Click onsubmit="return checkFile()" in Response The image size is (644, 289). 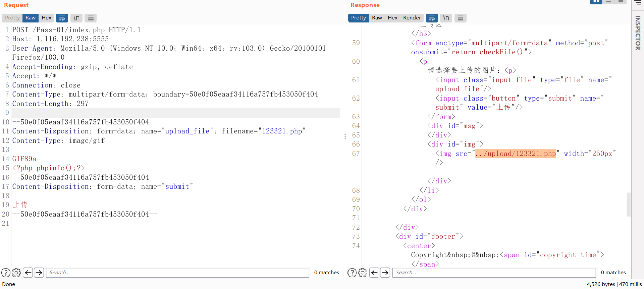coord(471,52)
